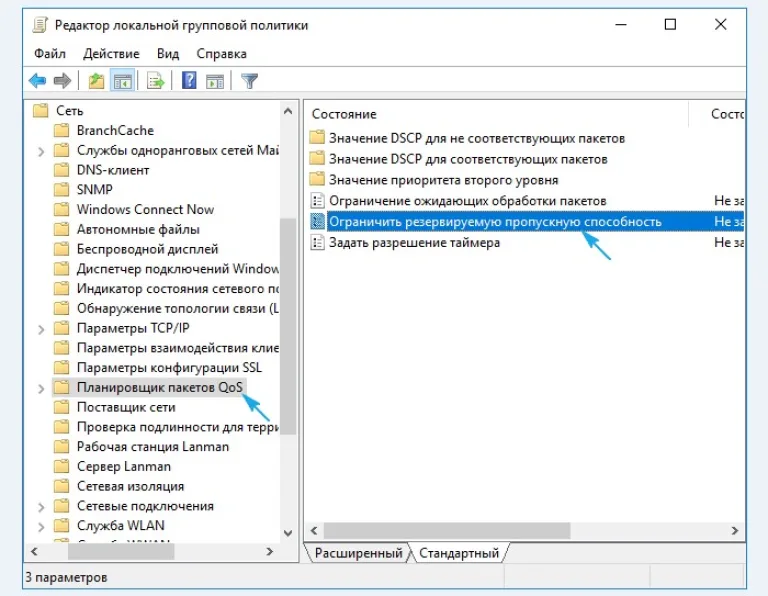This screenshot has width=768, height=596.
Task: Open the "Действие" menu
Action: point(111,53)
